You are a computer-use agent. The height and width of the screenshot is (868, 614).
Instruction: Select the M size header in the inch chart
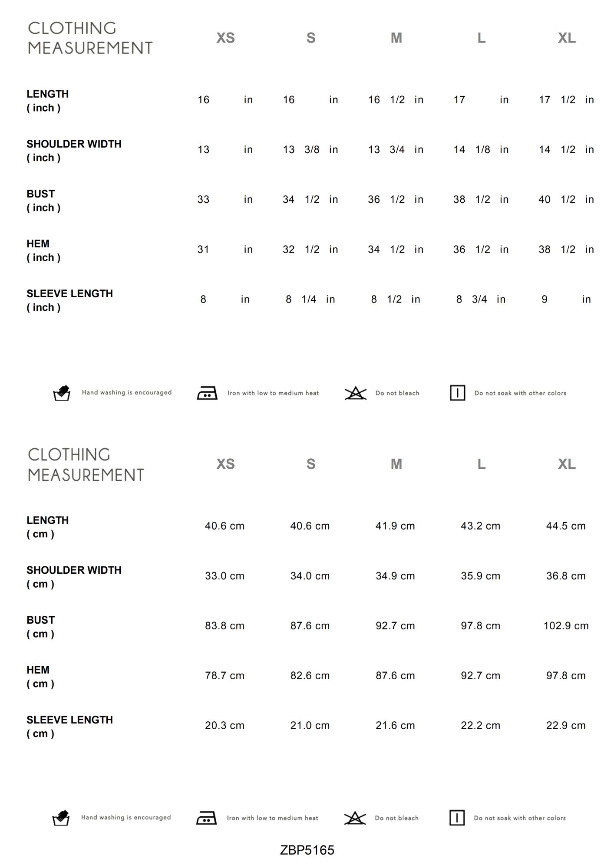pos(396,38)
